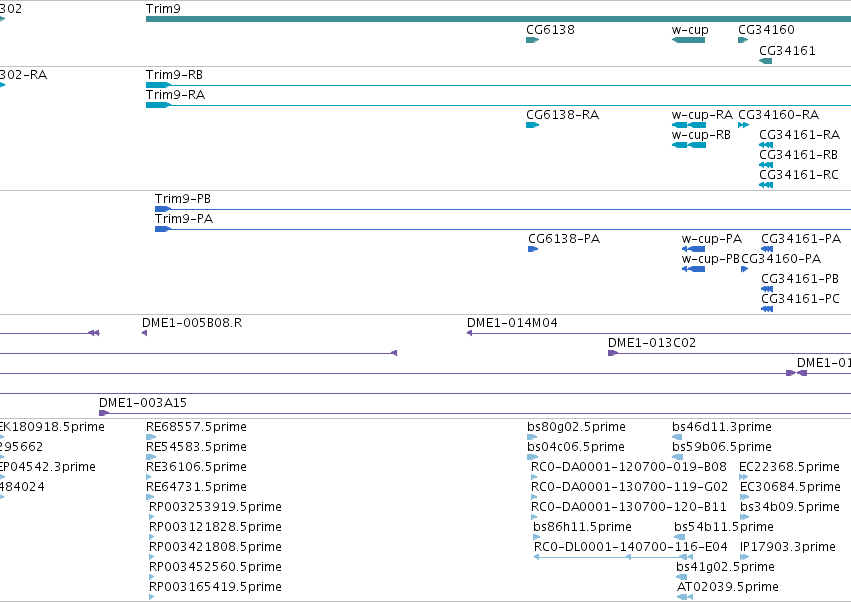Open the 'Trim9-RA' transcript label

175,95
